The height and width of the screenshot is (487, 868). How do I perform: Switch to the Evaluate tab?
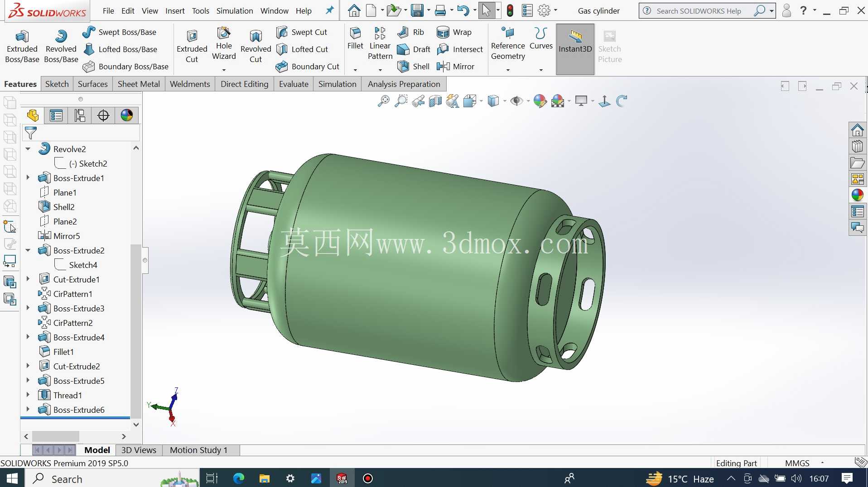(294, 84)
